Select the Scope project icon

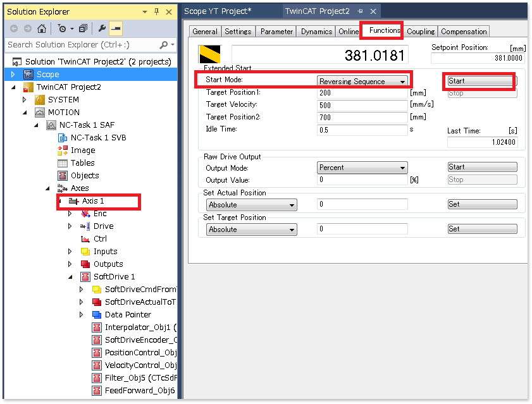(28, 74)
